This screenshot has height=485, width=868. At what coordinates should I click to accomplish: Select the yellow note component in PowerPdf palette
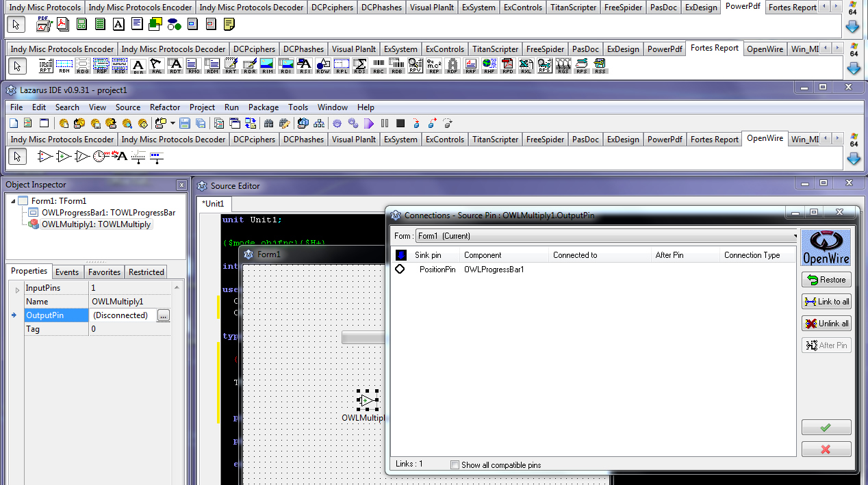(229, 25)
